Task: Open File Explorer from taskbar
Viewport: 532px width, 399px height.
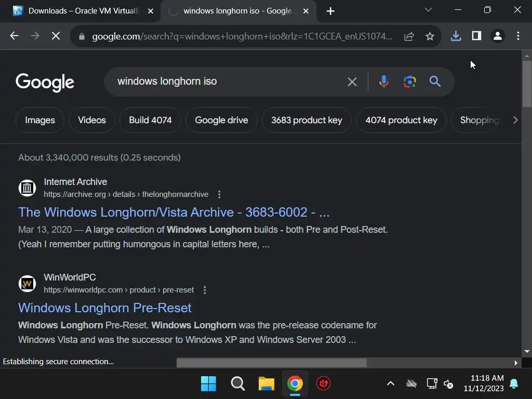Action: pyautogui.click(x=267, y=384)
